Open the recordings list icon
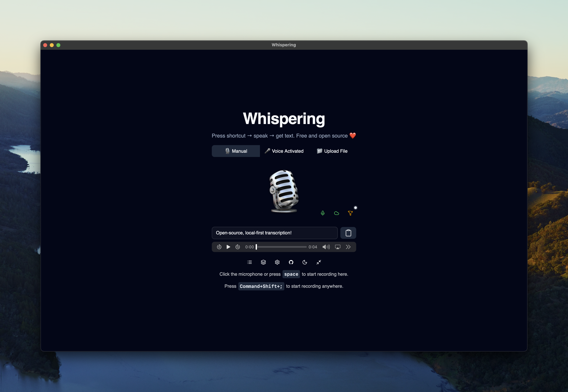This screenshot has width=568, height=392. pyautogui.click(x=249, y=262)
